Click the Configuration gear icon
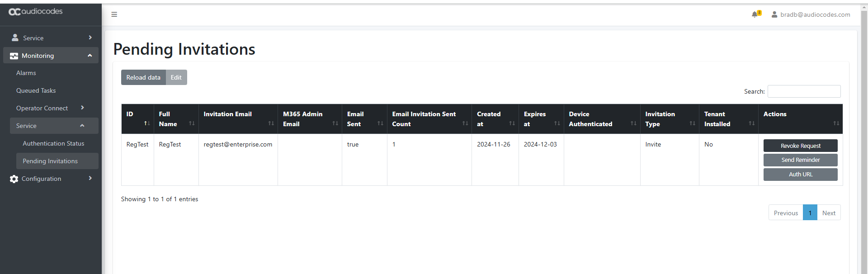 click(x=14, y=179)
